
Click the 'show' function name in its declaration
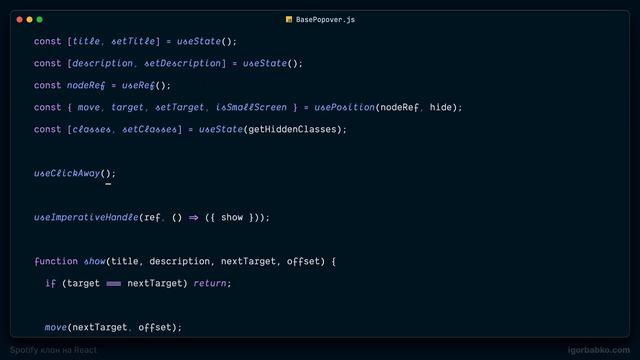(x=94, y=261)
